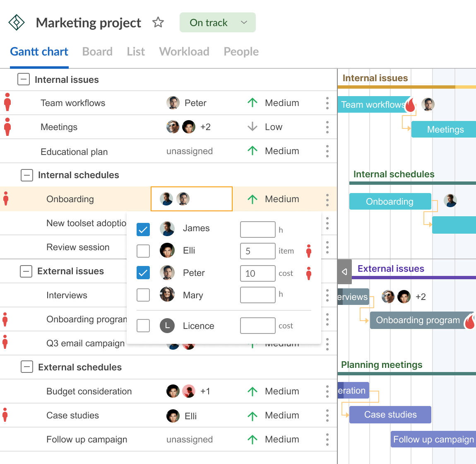Viewport: 476px width, 464px height.
Task: Click the flame icon on Team workflows bar
Action: click(x=410, y=106)
